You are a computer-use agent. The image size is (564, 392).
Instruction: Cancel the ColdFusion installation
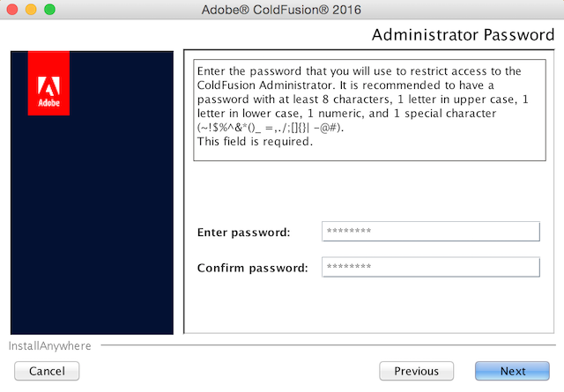[47, 371]
